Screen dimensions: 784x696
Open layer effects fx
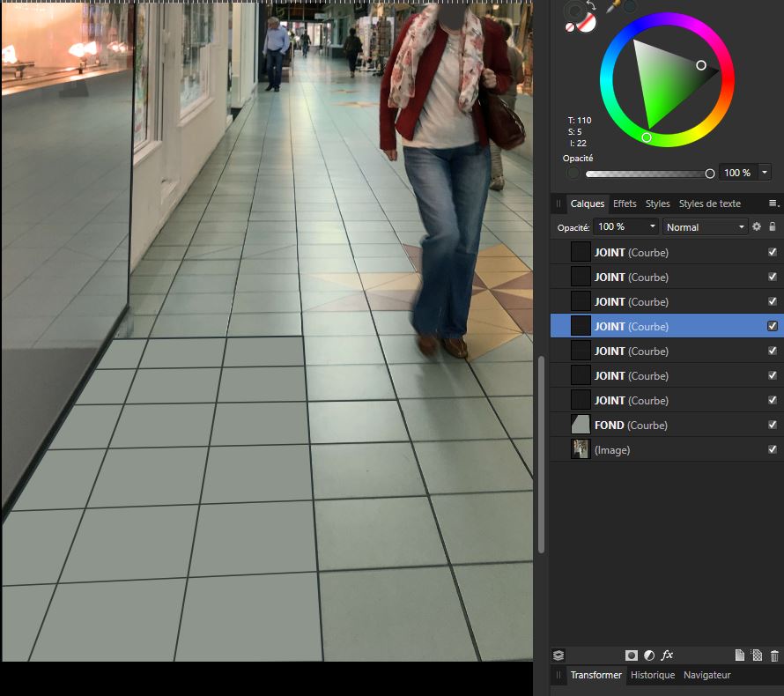pyautogui.click(x=667, y=655)
